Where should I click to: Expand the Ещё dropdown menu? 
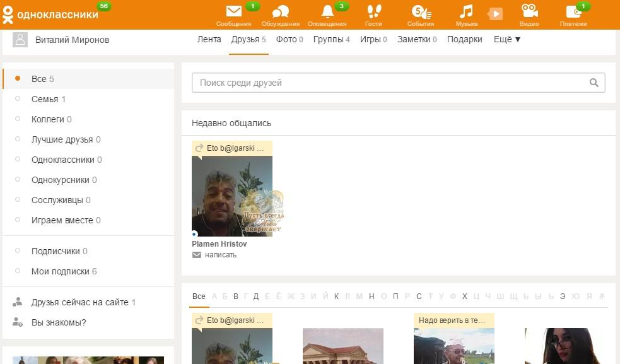coord(507,39)
